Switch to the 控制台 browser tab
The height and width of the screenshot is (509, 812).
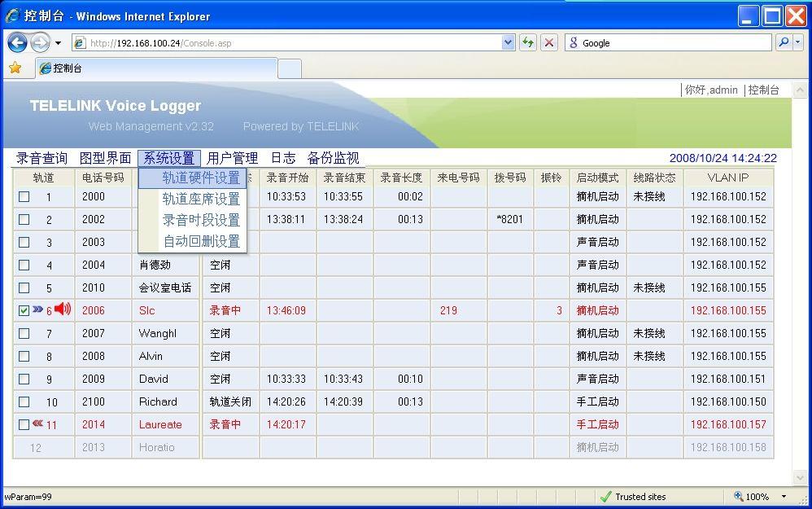point(156,68)
